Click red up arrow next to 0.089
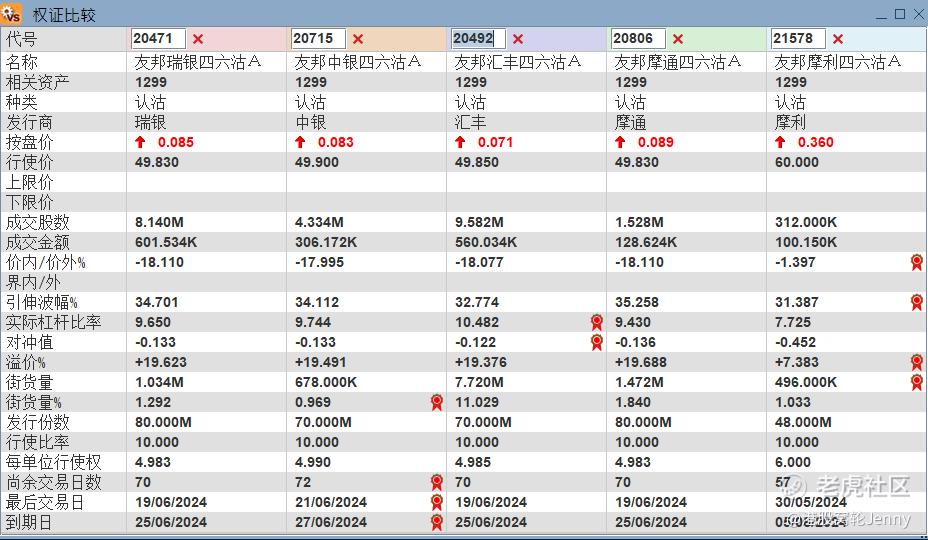 pyautogui.click(x=620, y=142)
